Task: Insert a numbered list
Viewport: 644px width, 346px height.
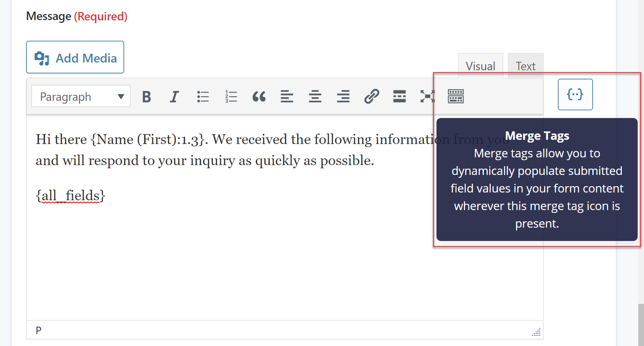Action: [x=231, y=97]
